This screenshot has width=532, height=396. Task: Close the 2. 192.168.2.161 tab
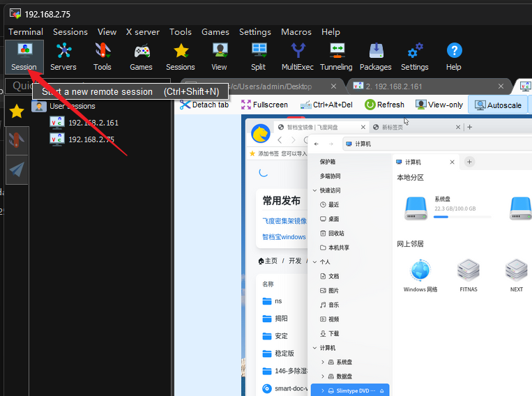pos(501,86)
